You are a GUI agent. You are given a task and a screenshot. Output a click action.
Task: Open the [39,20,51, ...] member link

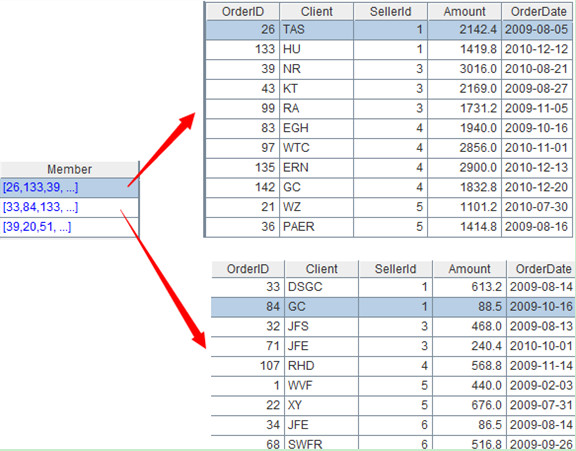[37, 227]
